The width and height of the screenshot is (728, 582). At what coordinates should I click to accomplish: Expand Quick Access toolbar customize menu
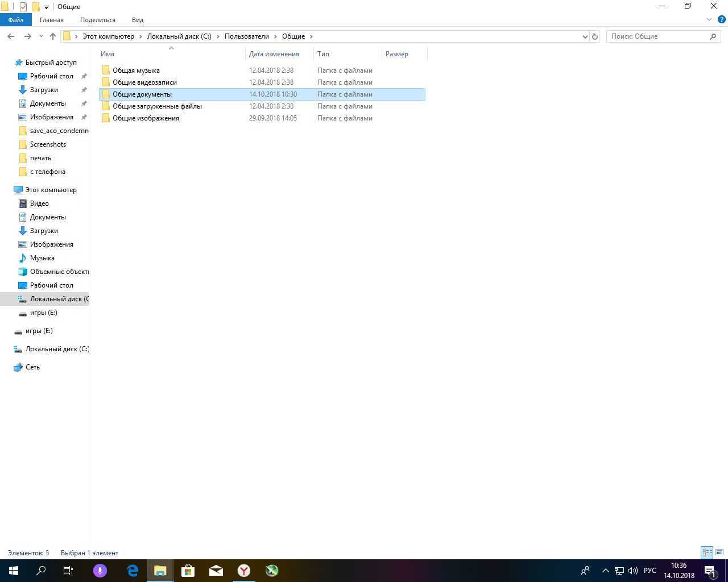(x=47, y=7)
